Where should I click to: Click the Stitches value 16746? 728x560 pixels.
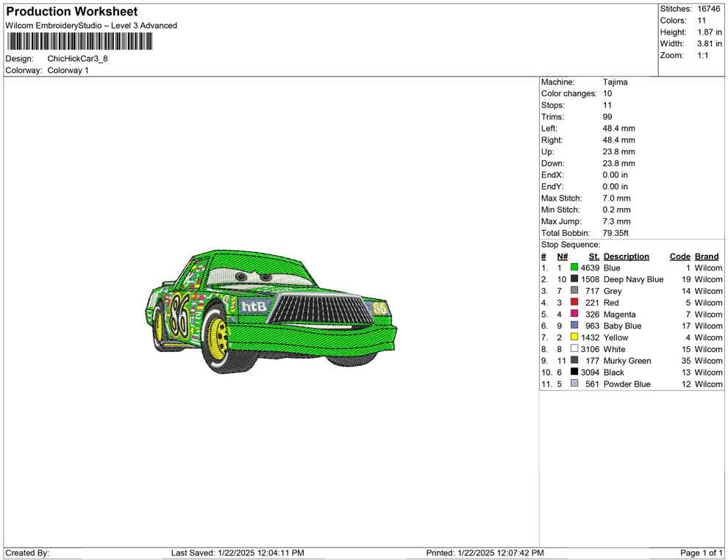[x=708, y=9]
